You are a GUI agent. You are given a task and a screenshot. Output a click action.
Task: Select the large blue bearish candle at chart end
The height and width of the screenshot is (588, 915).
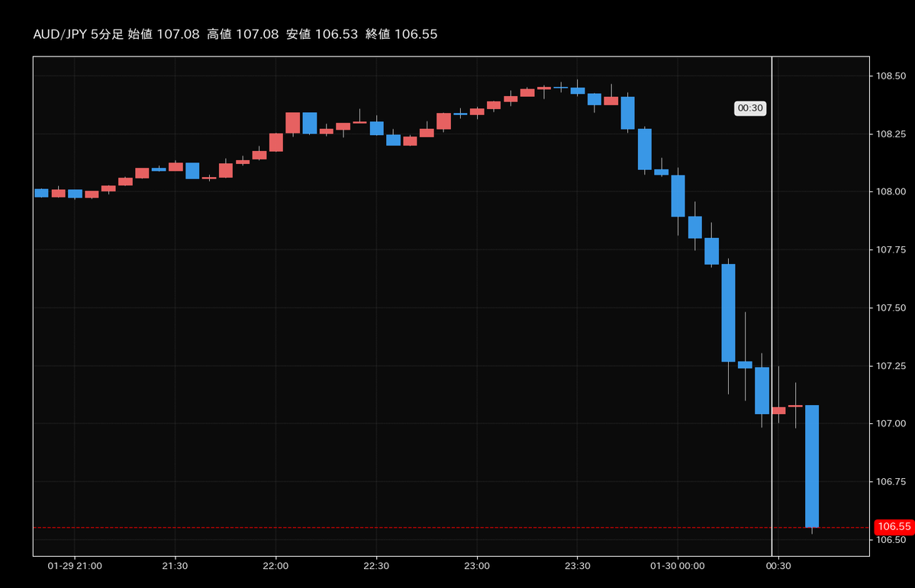813,465
